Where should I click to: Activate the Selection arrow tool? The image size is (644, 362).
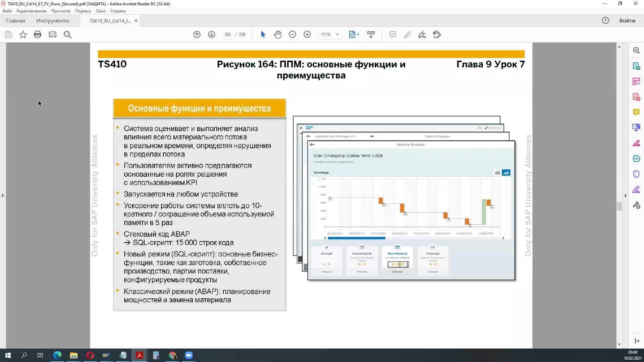click(263, 35)
